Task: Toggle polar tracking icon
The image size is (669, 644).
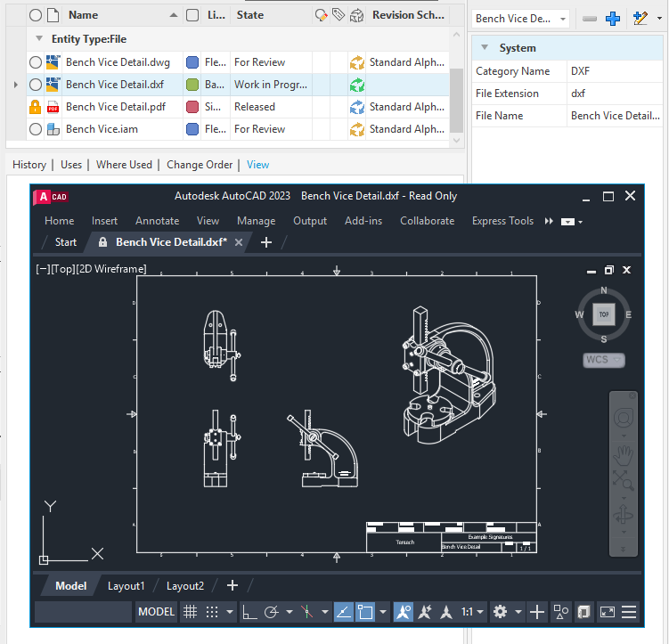Action: coord(272,612)
